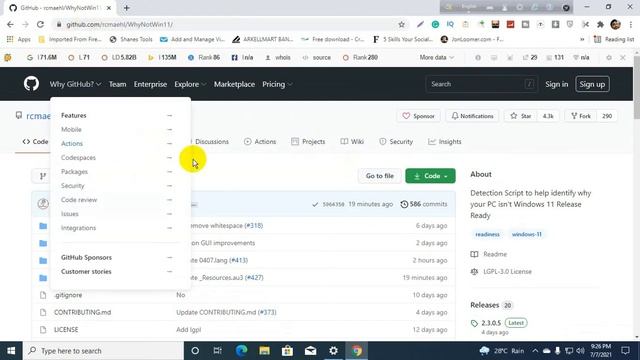Click the browser reload icon
The height and width of the screenshot is (360, 640).
(40, 24)
